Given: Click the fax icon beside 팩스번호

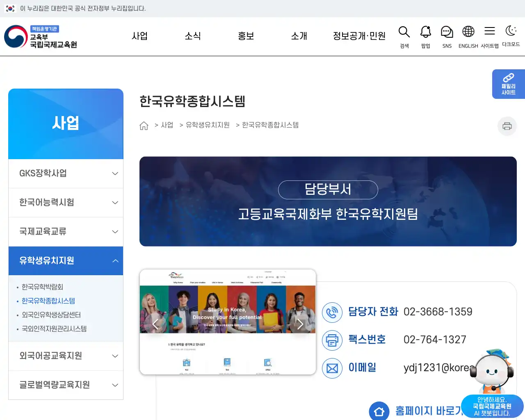Looking at the screenshot, I should (332, 340).
